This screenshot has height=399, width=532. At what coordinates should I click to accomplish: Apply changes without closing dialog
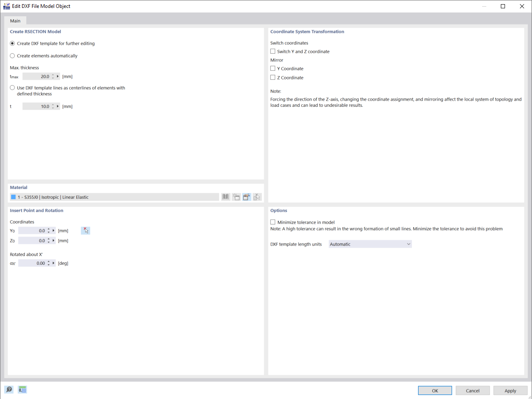point(510,390)
